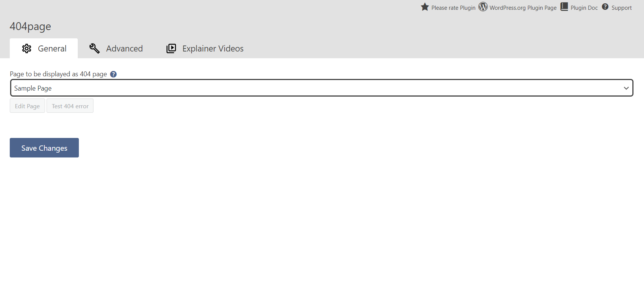Click the book icon for Plugin Doc
This screenshot has height=286, width=644.
pos(564,7)
